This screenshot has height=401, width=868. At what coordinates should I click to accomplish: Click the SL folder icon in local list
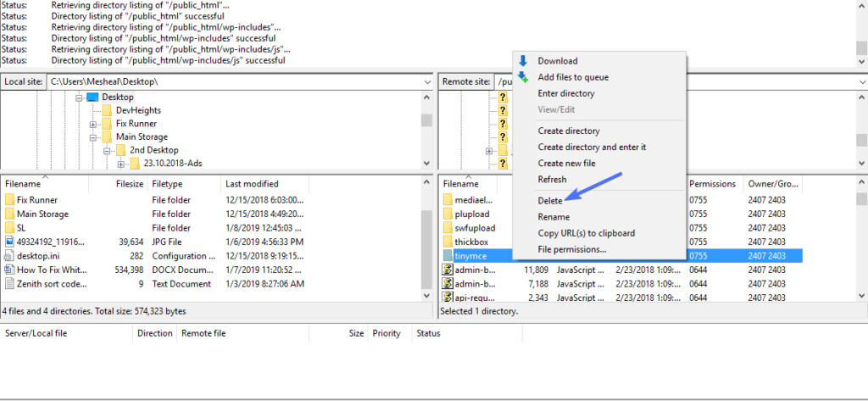coord(9,228)
